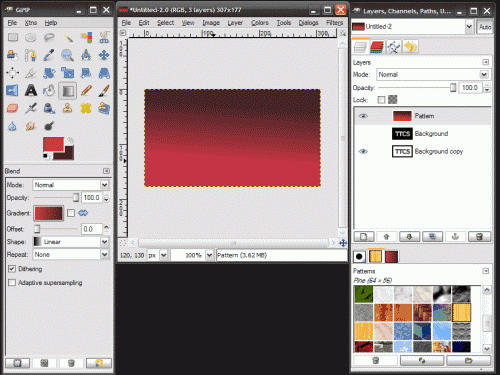
Task: Open the layer Mode Normal dropdown
Action: 433,74
